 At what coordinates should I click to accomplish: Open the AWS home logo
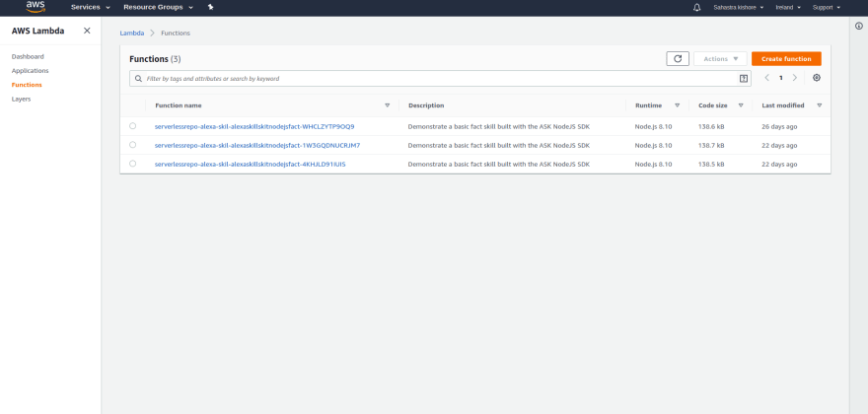[36, 7]
